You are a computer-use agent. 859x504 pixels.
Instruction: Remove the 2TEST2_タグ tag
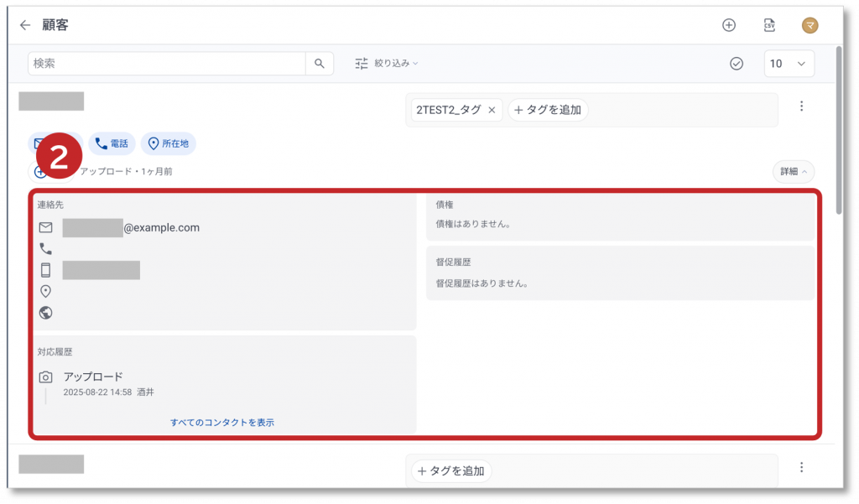point(492,110)
